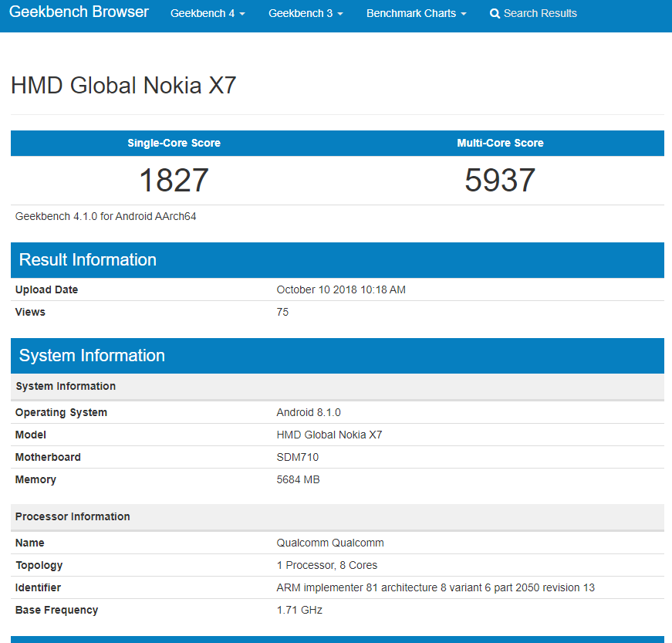Viewport: 672px width, 643px height.
Task: Click the Geekbench 3 dropdown caret arrow
Action: 340,14
